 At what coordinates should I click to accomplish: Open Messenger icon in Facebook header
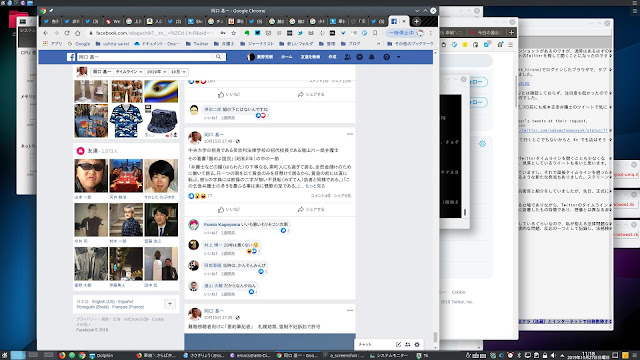pyautogui.click(x=360, y=57)
